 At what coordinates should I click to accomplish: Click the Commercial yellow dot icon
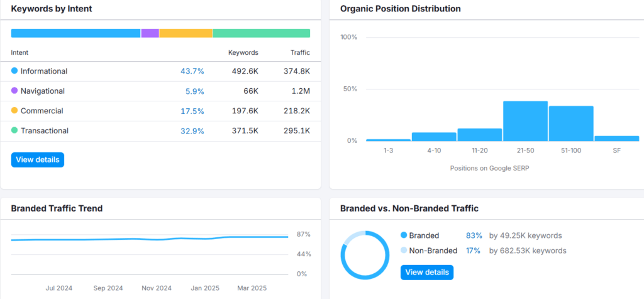click(14, 110)
